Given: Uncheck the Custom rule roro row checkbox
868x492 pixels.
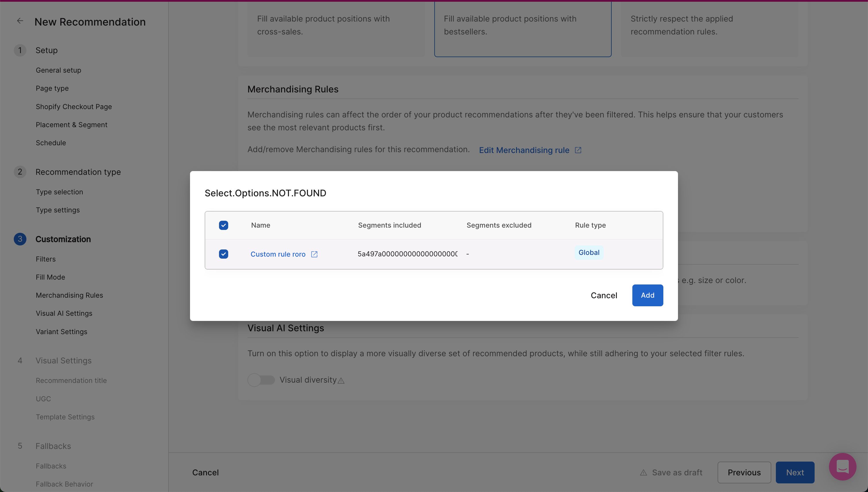Looking at the screenshot, I should pyautogui.click(x=223, y=254).
